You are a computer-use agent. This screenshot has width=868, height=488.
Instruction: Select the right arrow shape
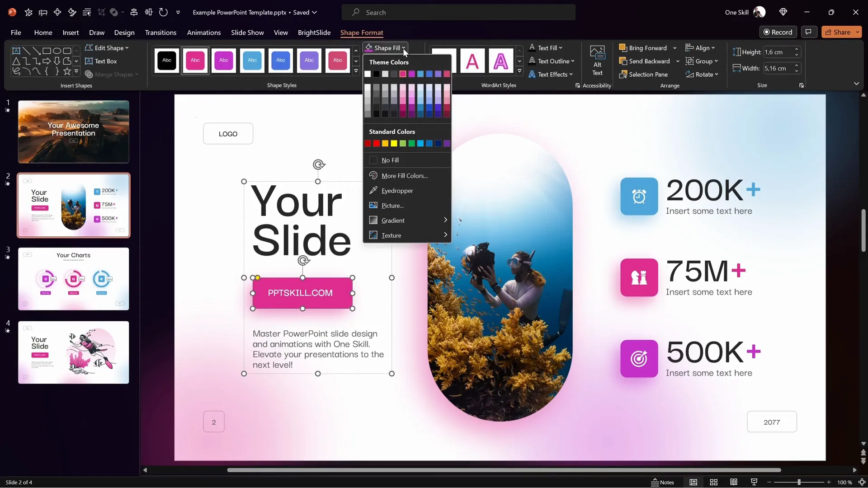tap(47, 61)
